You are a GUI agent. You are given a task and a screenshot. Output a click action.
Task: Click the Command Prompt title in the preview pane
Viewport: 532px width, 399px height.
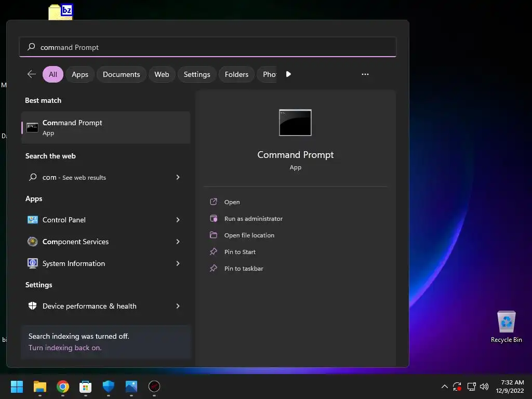[295, 155]
